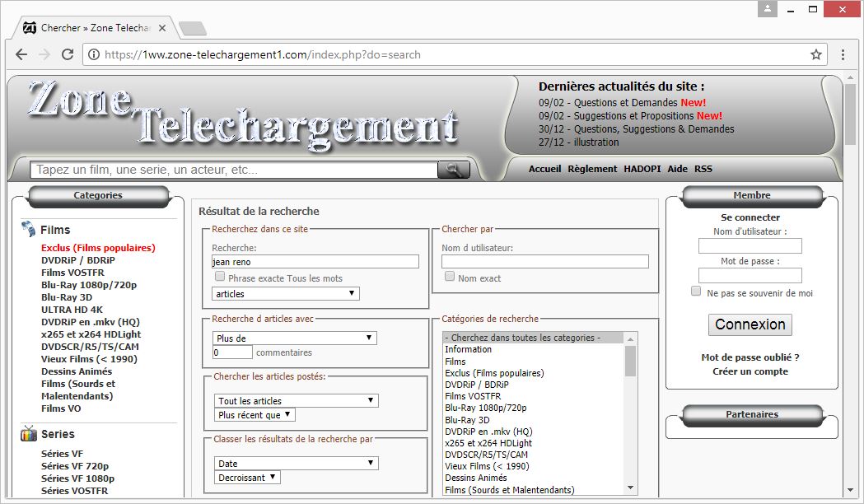This screenshot has height=504, width=864.
Task: Open ULTRA HD 4K sidebar link
Action: click(72, 310)
